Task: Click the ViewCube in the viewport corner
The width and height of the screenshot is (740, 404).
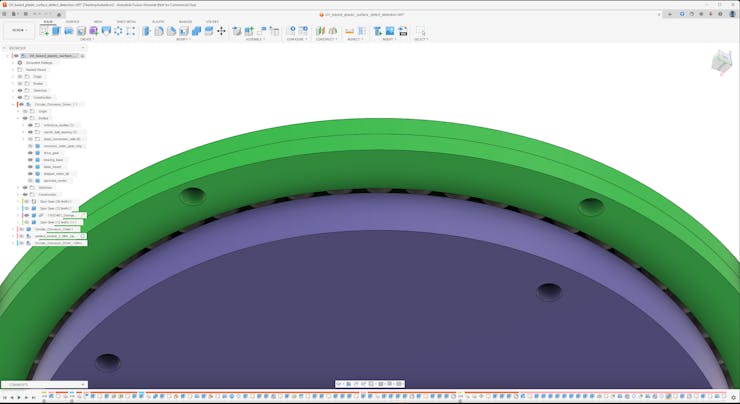Action: click(721, 62)
